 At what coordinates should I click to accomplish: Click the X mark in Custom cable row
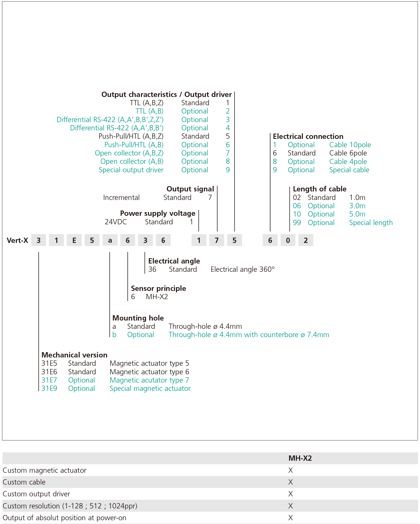coord(291,482)
